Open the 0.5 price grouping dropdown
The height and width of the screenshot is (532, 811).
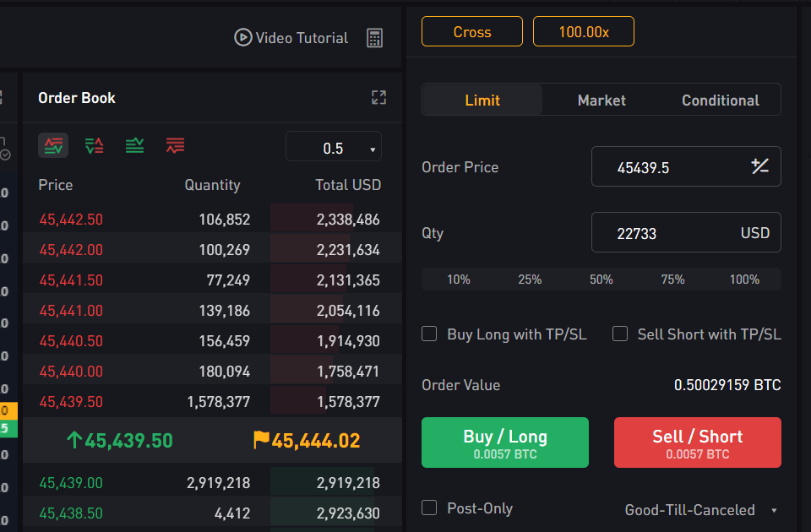pyautogui.click(x=334, y=148)
